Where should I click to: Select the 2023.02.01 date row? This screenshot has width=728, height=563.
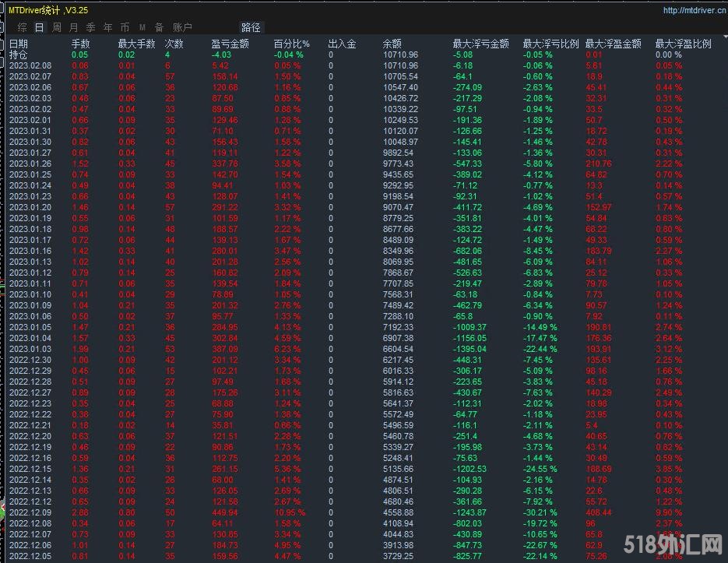[30, 121]
